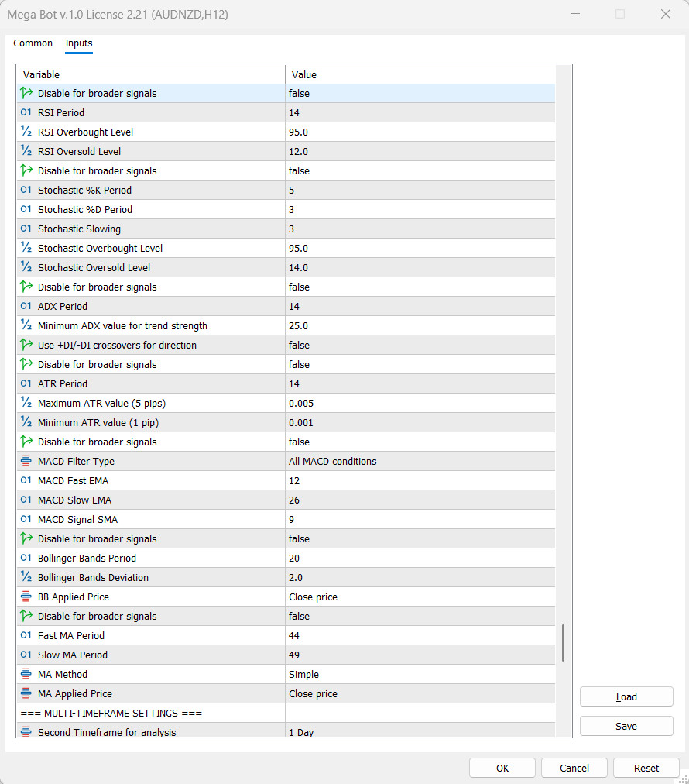Image resolution: width=689 pixels, height=784 pixels.
Task: Click the integer icon beside Slow MA Period
Action: [26, 655]
